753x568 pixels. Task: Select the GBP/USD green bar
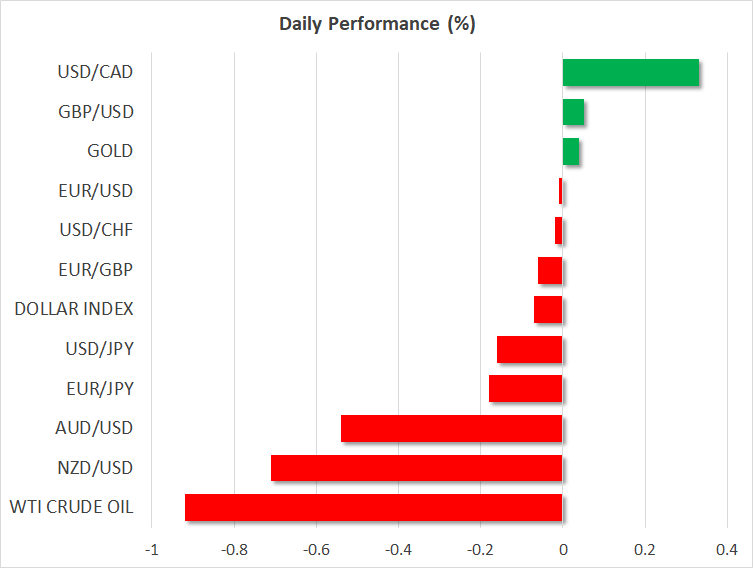point(573,112)
